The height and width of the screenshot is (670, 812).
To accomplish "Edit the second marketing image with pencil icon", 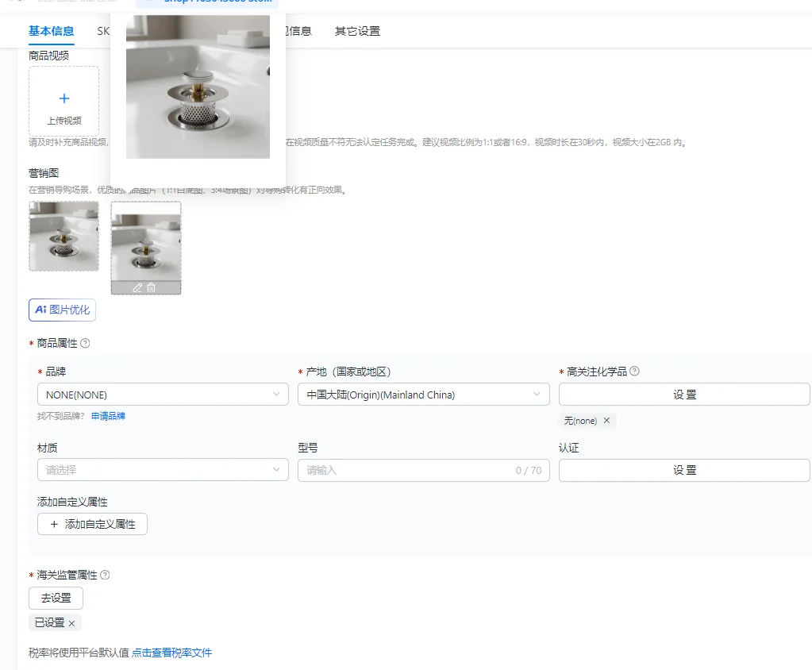I will [x=137, y=287].
